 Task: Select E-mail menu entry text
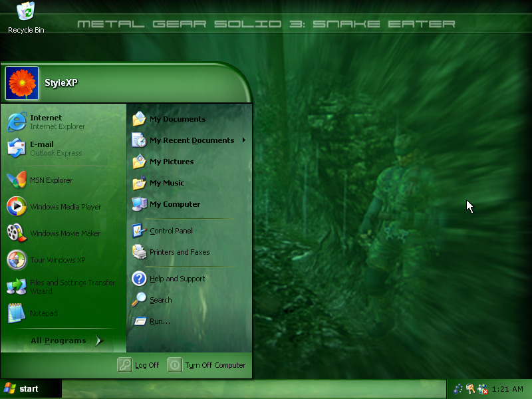(x=42, y=144)
